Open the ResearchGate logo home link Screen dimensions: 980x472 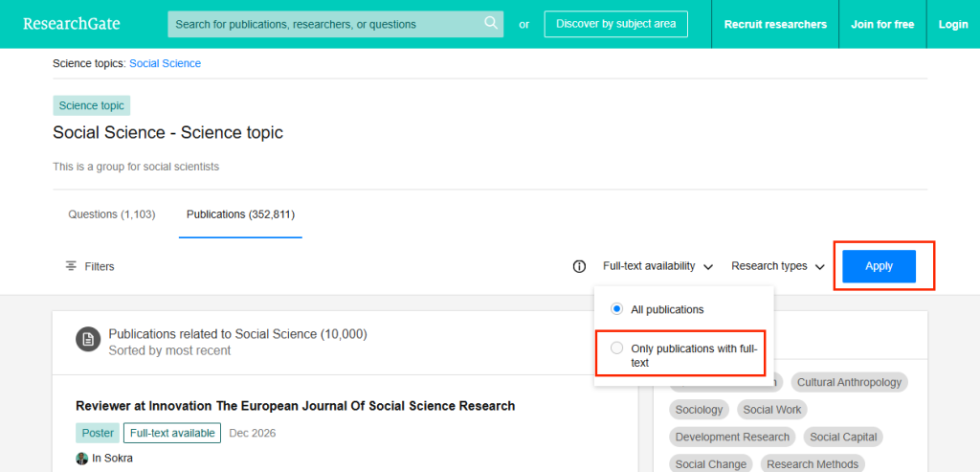pos(71,24)
